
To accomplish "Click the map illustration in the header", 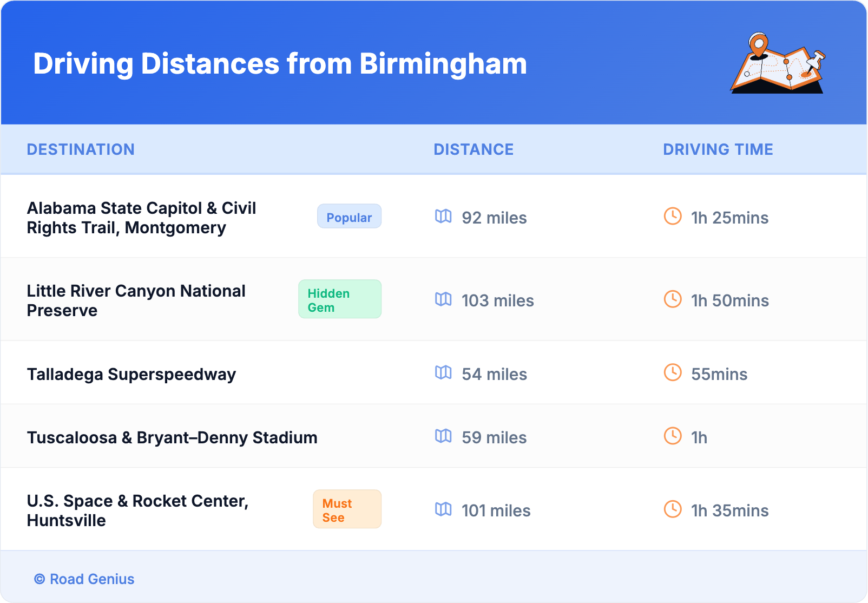I will tap(778, 63).
